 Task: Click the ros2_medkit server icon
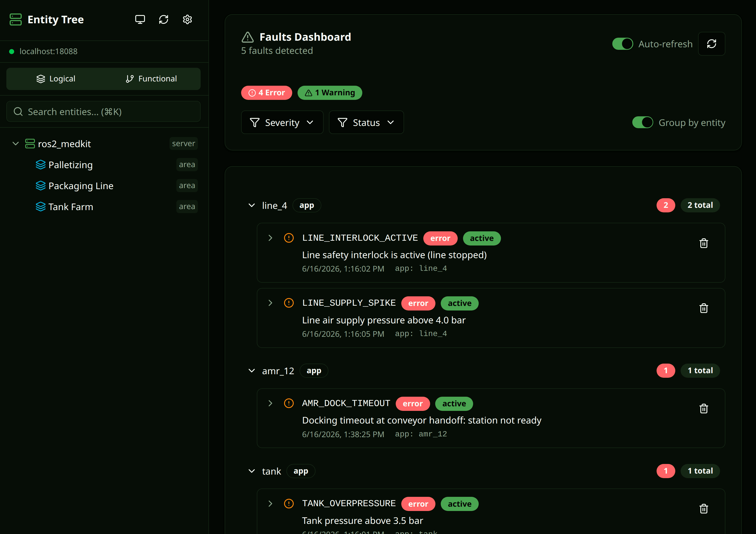click(30, 143)
